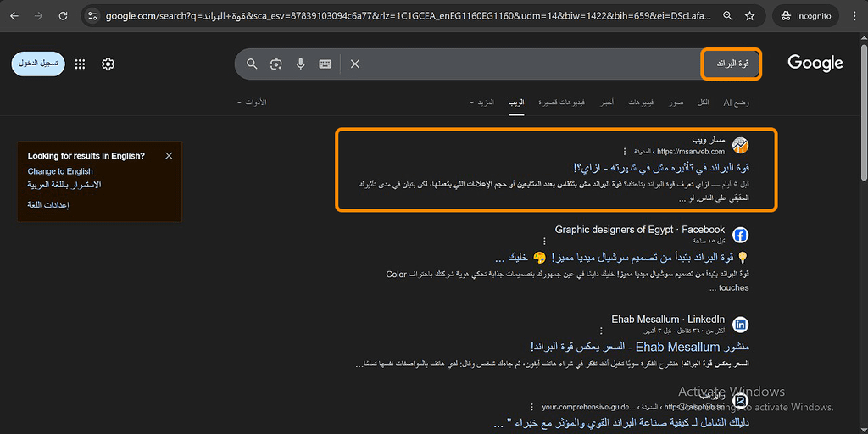The width and height of the screenshot is (868, 434).
Task: Select the الويب tab
Action: (516, 103)
